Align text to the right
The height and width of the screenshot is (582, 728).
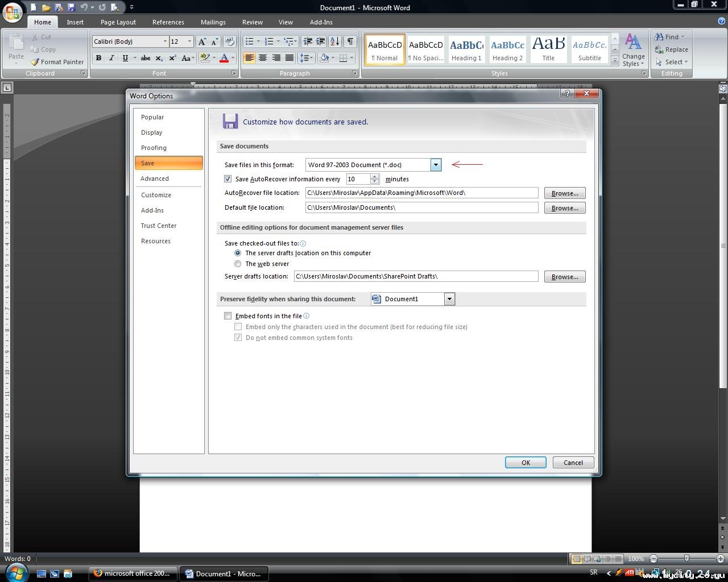click(x=276, y=58)
